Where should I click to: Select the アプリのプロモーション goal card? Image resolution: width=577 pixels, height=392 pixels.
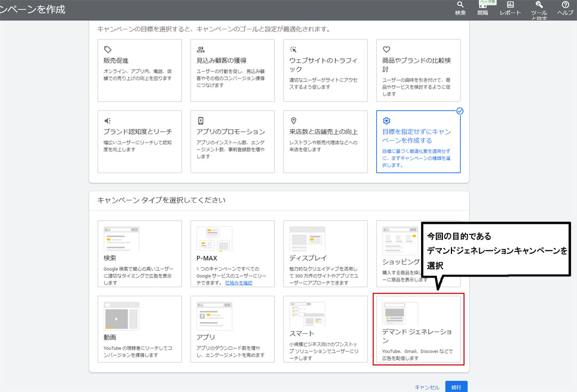click(x=232, y=142)
